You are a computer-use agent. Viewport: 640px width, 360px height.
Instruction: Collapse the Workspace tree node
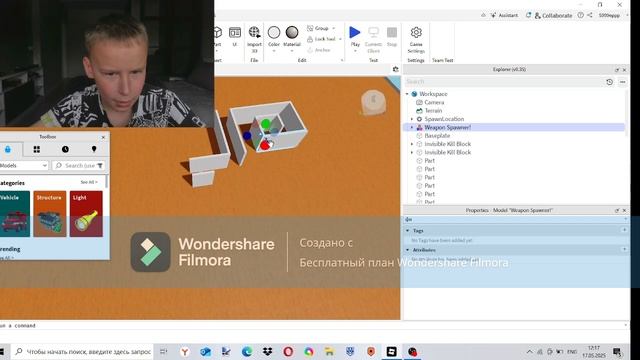pyautogui.click(x=407, y=94)
